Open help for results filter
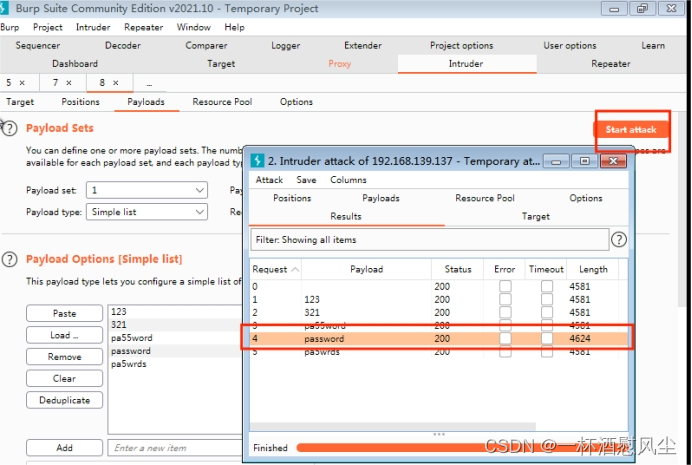 coord(619,240)
